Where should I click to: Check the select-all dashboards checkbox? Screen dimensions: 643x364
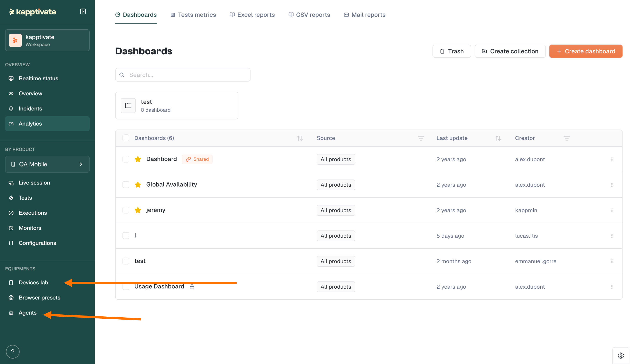click(126, 138)
